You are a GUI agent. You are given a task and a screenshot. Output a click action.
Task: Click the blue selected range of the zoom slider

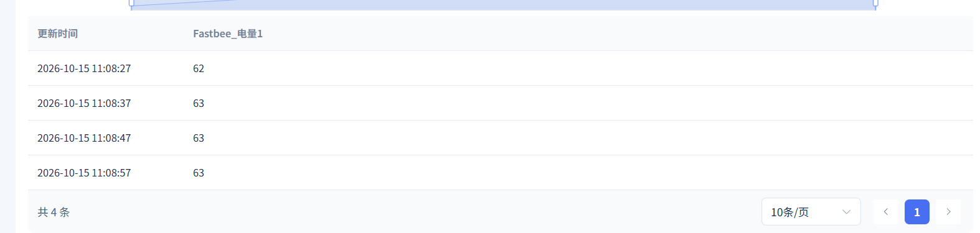click(503, 4)
